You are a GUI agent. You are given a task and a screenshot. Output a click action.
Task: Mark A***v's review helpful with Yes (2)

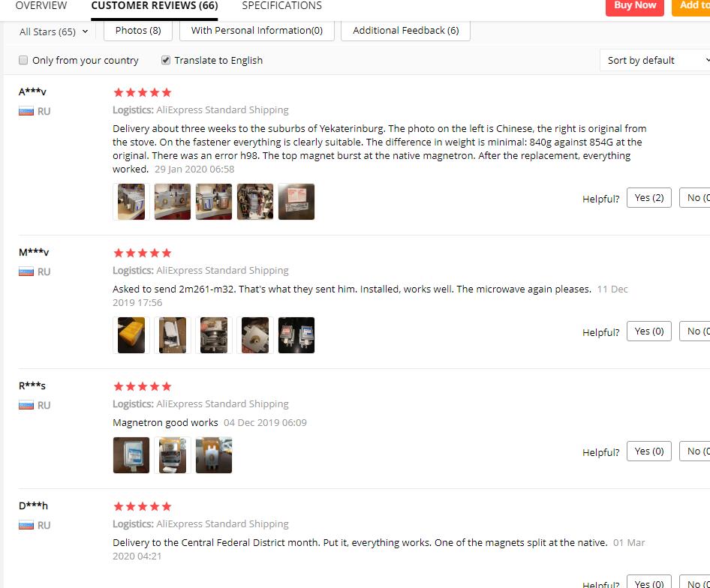pyautogui.click(x=649, y=198)
